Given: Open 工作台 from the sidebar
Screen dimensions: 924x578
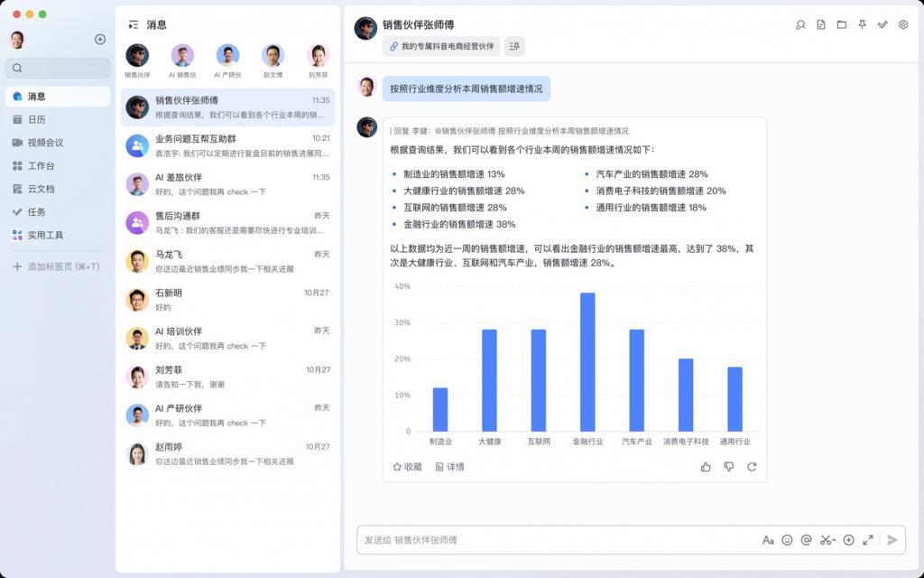Looking at the screenshot, I should coord(42,165).
